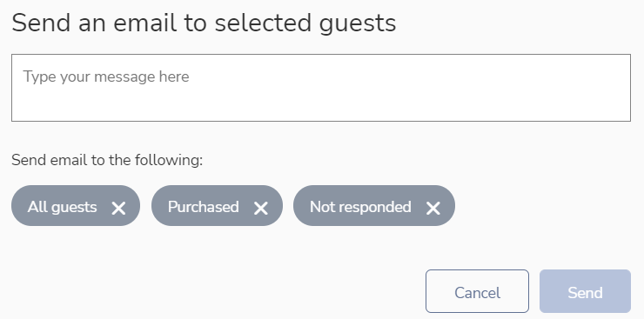644x319 pixels.
Task: Remove the All guests chip using its X
Action: [118, 209]
